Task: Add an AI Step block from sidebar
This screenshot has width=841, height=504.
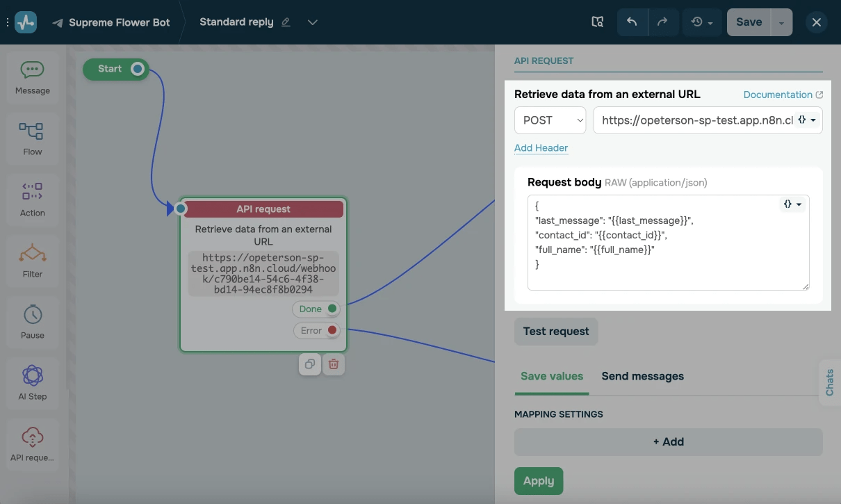Action: (33, 384)
